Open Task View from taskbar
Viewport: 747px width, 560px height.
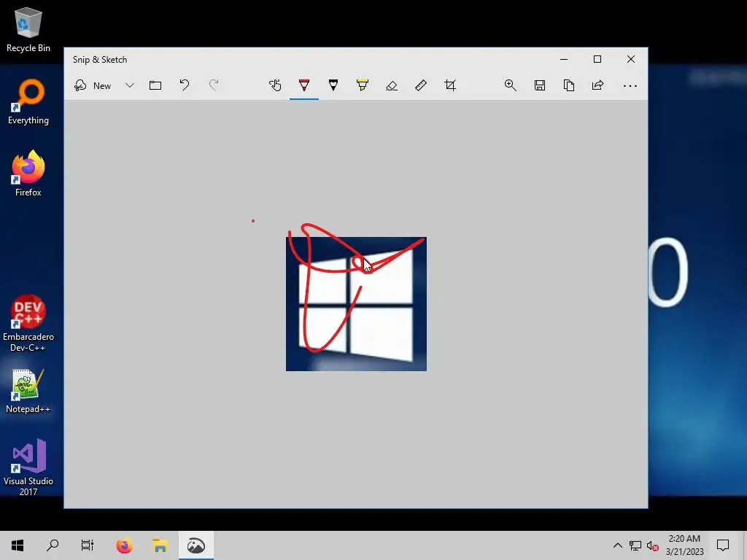tap(88, 545)
